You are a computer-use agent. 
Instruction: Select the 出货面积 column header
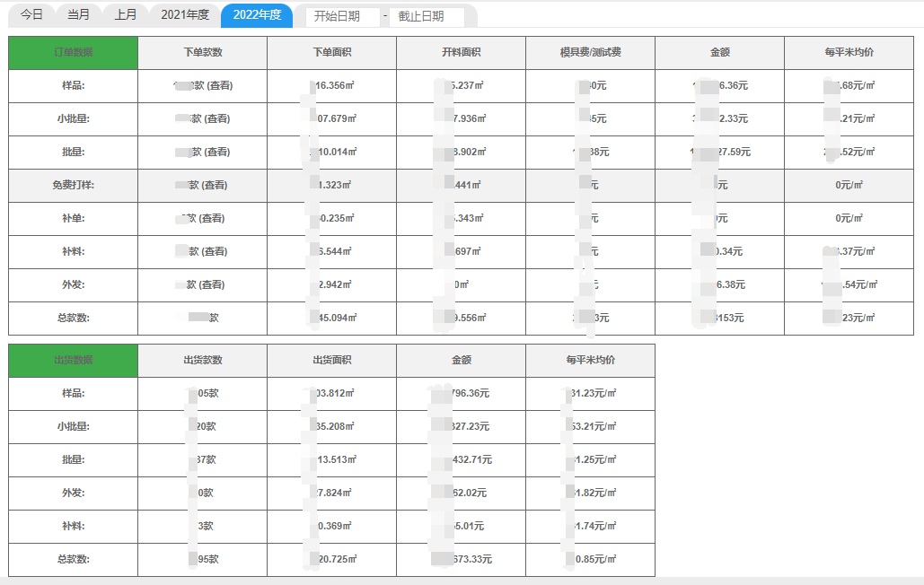click(330, 360)
